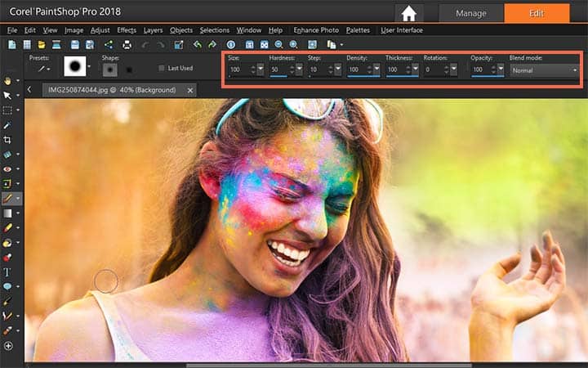The image size is (588, 368).
Task: Choose the square brush shape
Action: coord(129,70)
